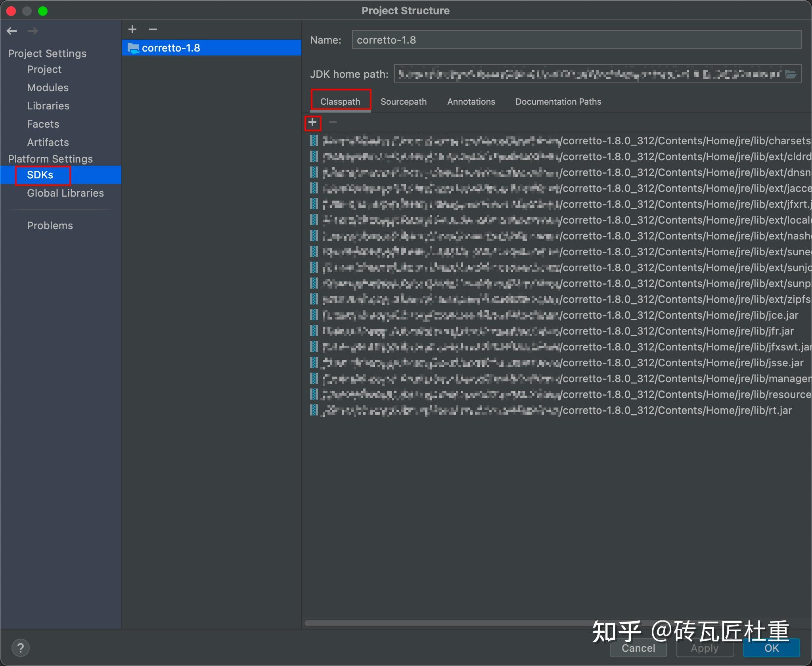
Task: Click the forward navigation arrow
Action: click(33, 31)
